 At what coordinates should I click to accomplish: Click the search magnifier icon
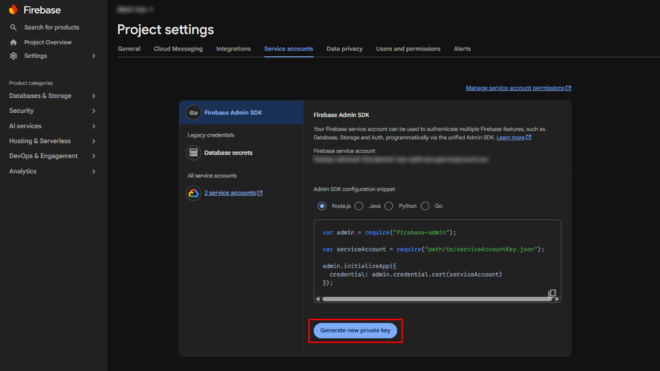point(13,27)
